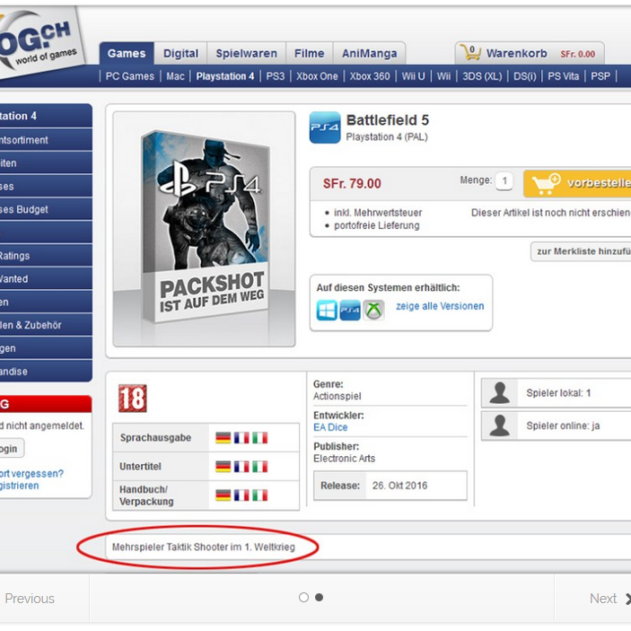Open the AniManga tab
The height and width of the screenshot is (631, 631).
click(x=369, y=53)
